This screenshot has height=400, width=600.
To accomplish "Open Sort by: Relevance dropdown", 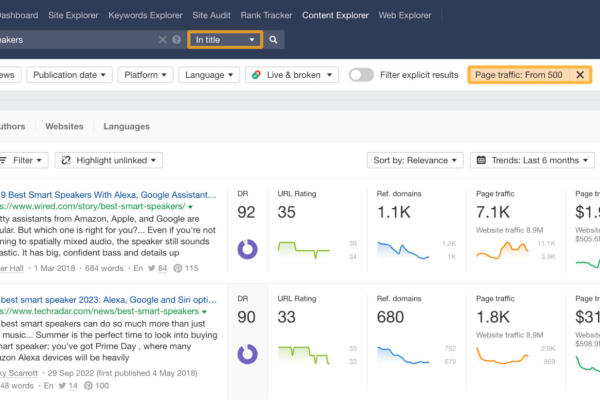I will click(x=415, y=160).
